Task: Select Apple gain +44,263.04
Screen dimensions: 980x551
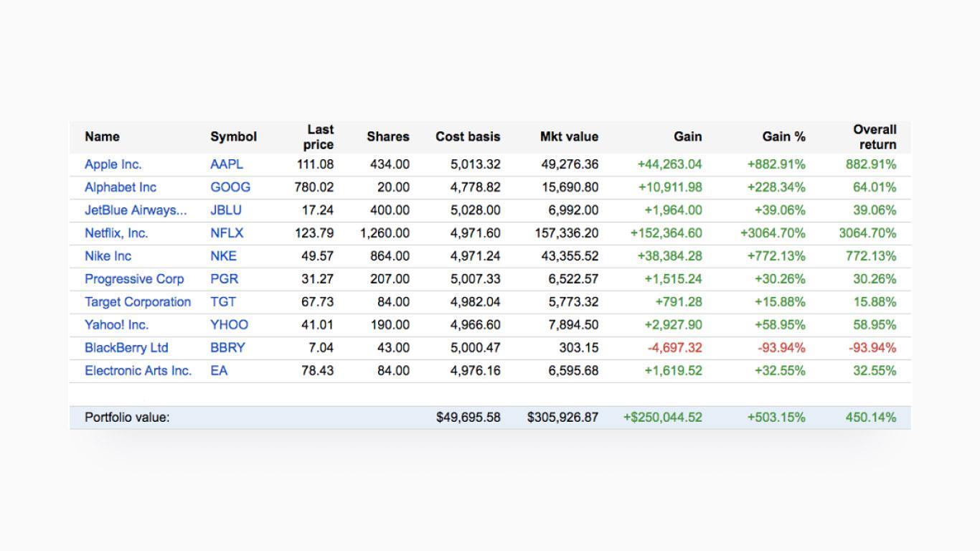Action: tap(670, 164)
